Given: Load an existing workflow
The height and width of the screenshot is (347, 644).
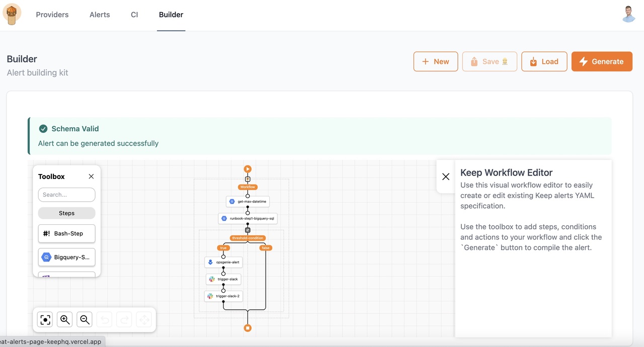Looking at the screenshot, I should (x=544, y=61).
